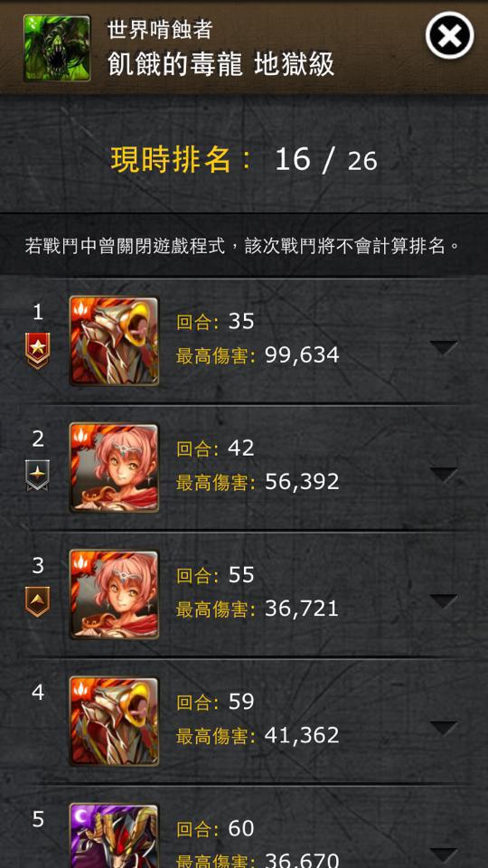Image resolution: width=488 pixels, height=868 pixels.
Task: Select rank 5 purple horned avatar
Action: click(114, 835)
